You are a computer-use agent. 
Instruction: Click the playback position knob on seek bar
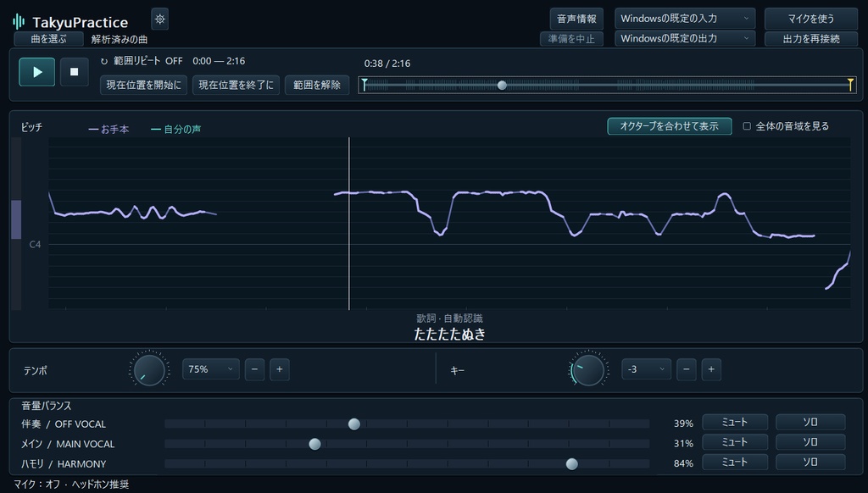pos(502,86)
